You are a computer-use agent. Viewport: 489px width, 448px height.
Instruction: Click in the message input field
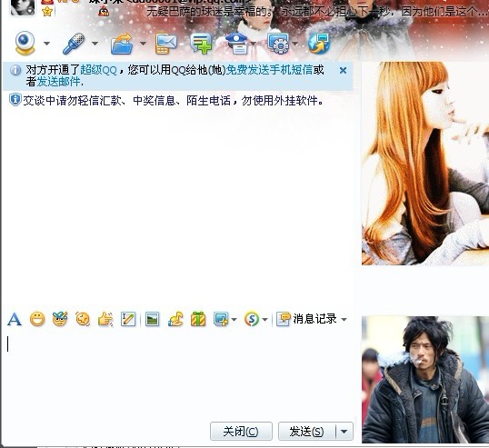(178, 375)
